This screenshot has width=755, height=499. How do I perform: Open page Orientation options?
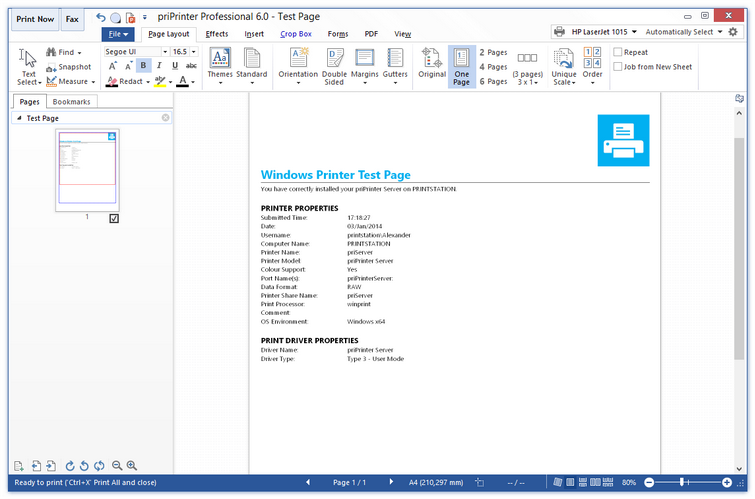pos(298,67)
